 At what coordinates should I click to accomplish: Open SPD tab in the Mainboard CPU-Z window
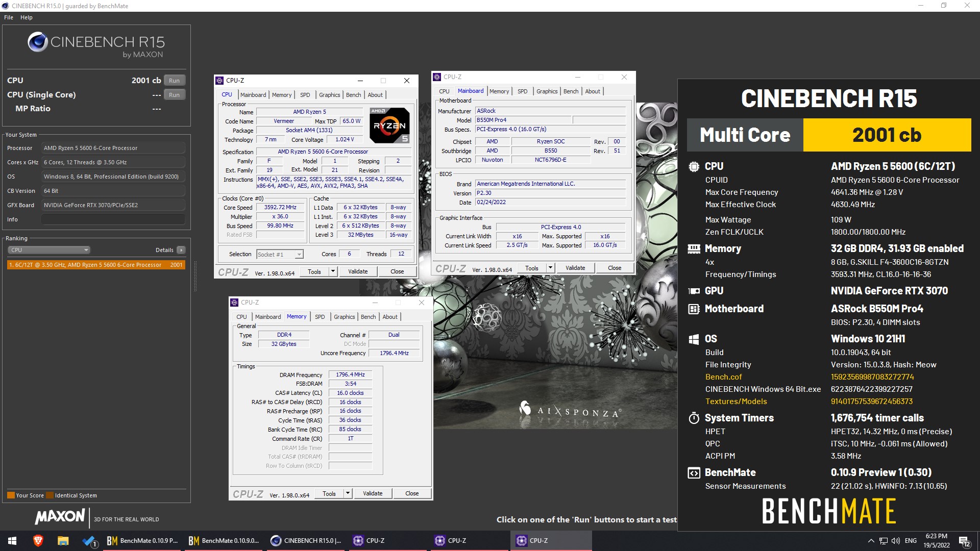point(523,91)
